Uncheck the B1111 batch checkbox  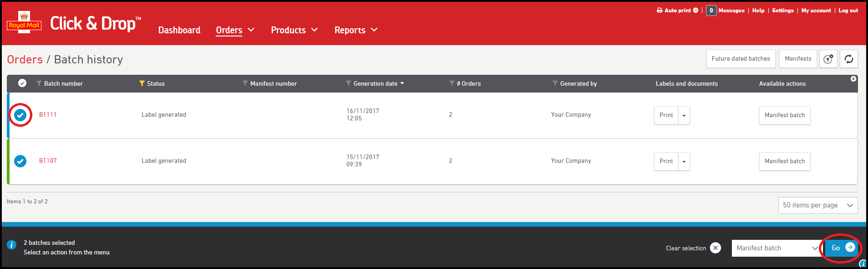coord(20,115)
